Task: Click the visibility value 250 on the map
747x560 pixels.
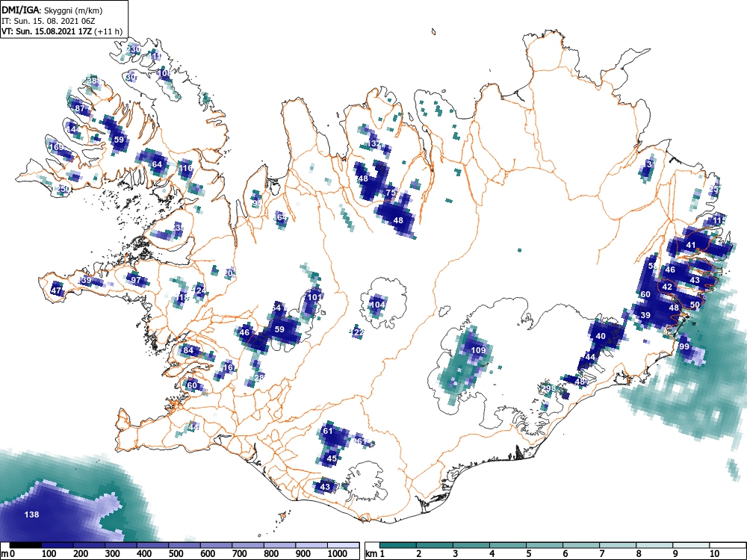Action: 63,189
